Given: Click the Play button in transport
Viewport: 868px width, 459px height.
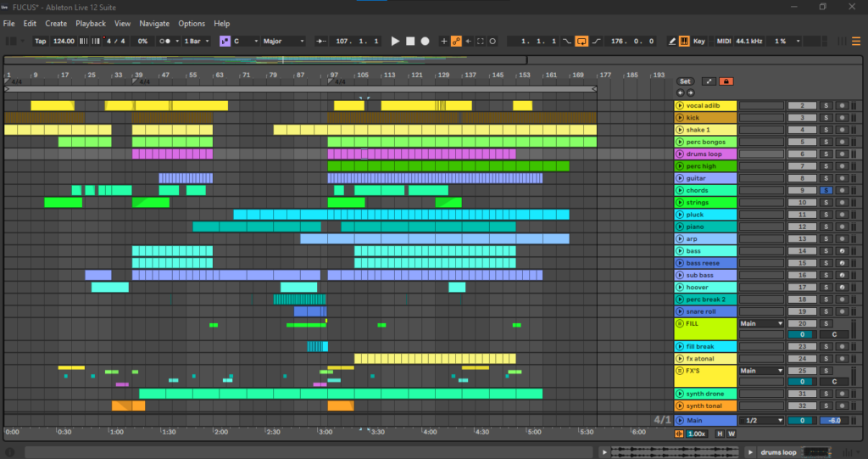Looking at the screenshot, I should 395,41.
